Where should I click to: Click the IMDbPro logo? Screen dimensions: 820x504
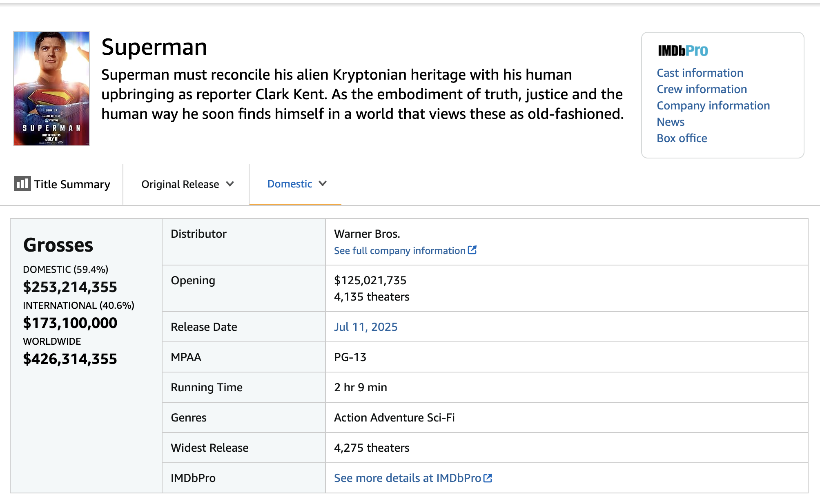pos(683,51)
